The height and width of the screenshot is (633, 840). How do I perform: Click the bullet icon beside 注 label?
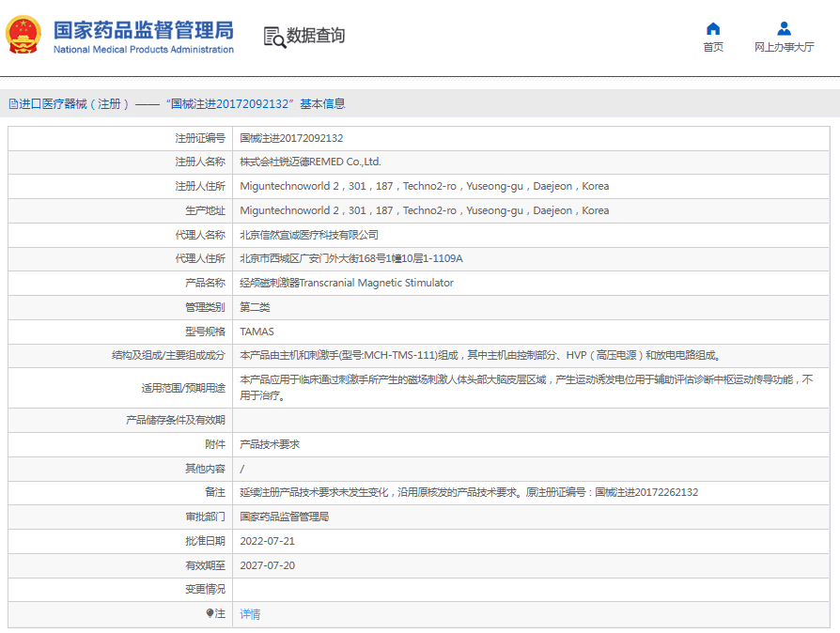210,613
